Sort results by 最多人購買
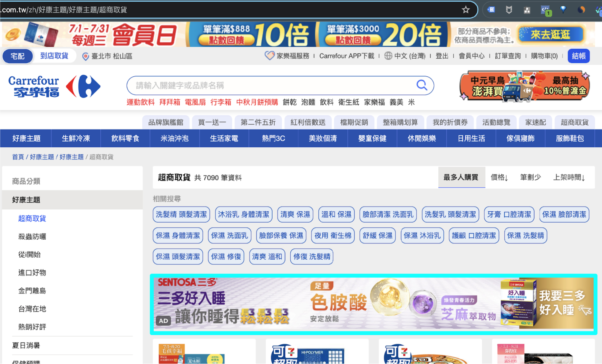Screen dimensions: 602x364 click(461, 177)
